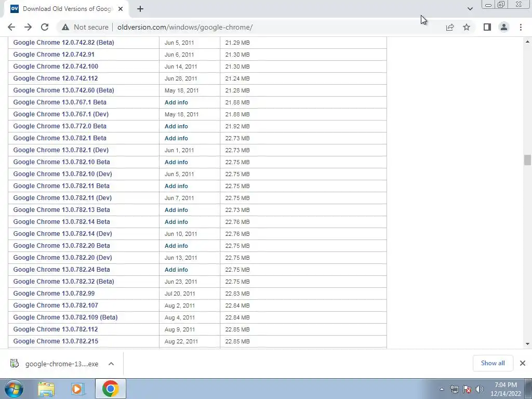Go back to the previous page
This screenshot has width=532, height=399.
pos(11,27)
